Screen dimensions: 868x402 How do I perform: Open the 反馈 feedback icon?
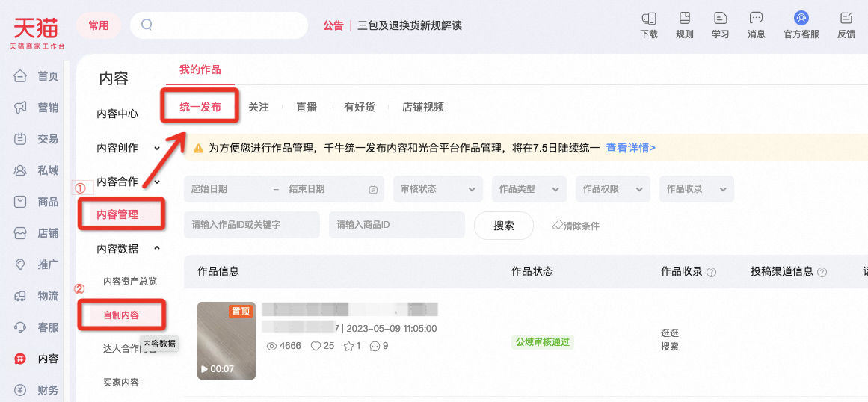(x=846, y=18)
